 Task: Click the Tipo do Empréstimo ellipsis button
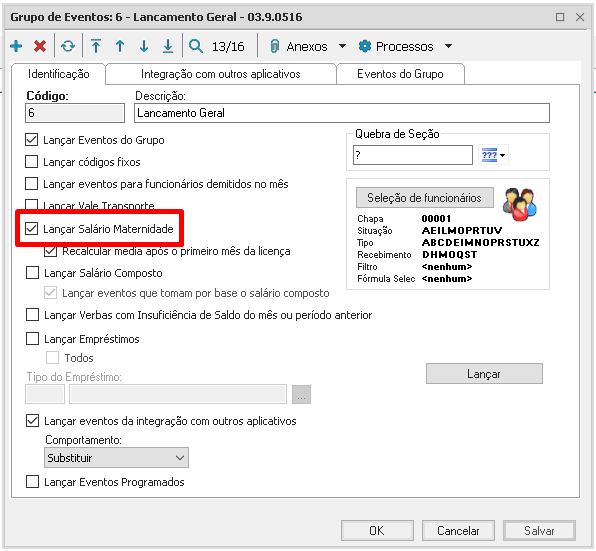pyautogui.click(x=301, y=394)
